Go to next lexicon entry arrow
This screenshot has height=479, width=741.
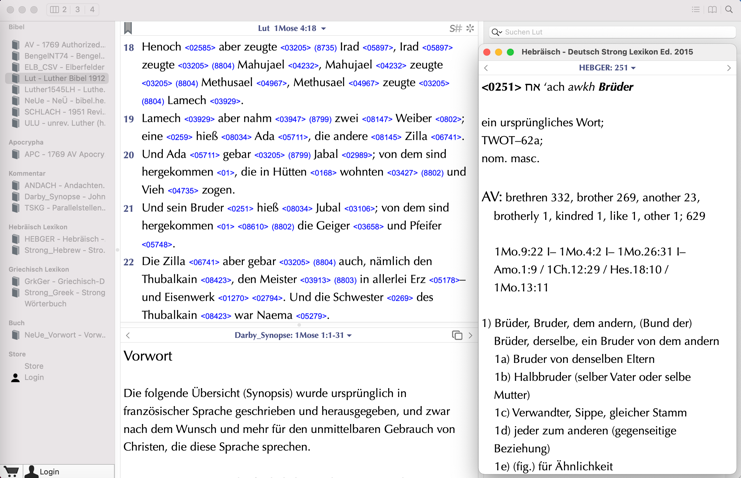coord(728,68)
